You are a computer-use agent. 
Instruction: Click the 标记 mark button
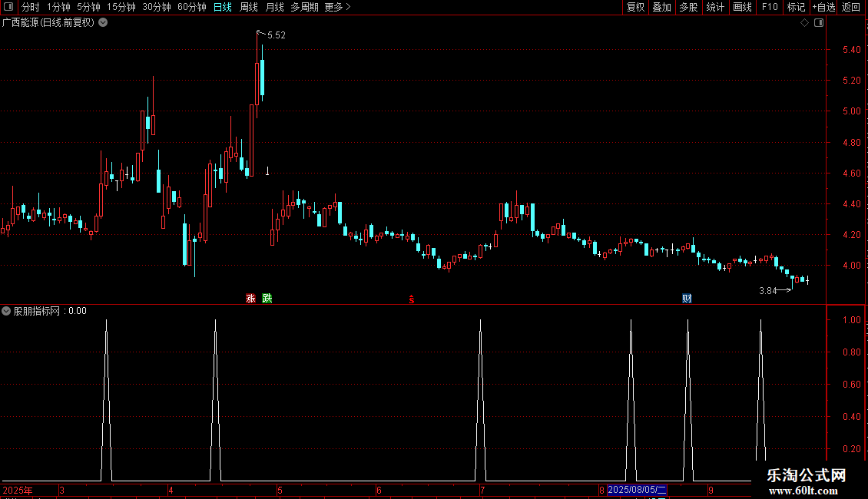click(796, 7)
